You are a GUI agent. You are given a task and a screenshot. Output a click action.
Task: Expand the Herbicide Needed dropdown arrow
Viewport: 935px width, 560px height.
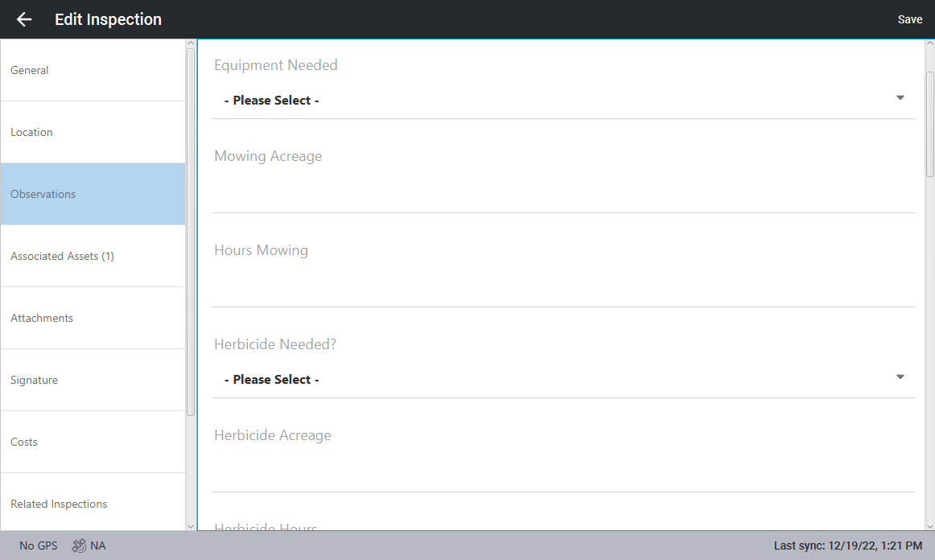coord(900,377)
